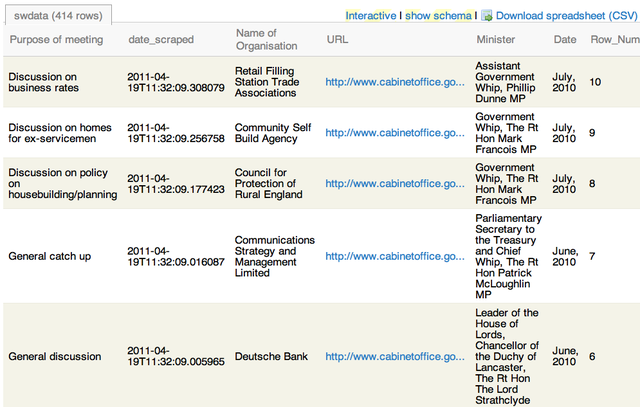Click the URL column header

click(x=337, y=40)
